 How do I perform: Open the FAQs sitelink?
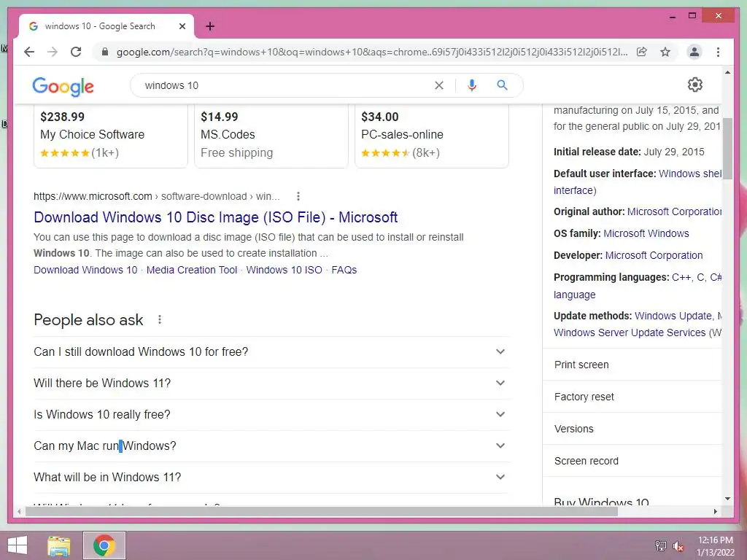(x=344, y=270)
